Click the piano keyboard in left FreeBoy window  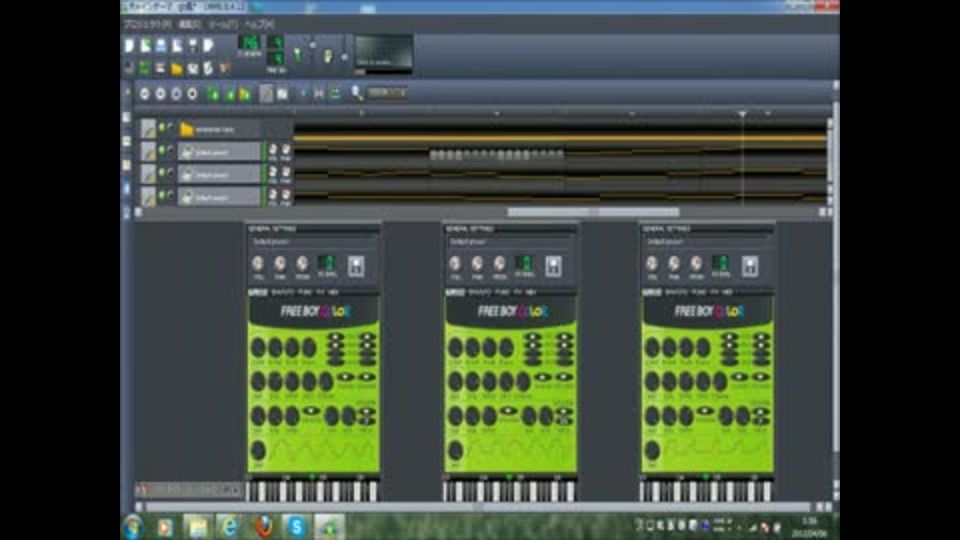(313, 491)
